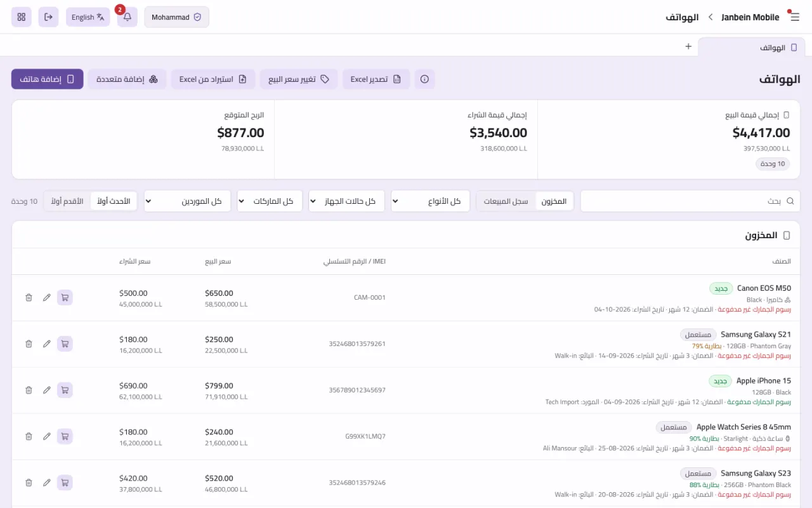Image resolution: width=812 pixels, height=508 pixels.
Task: Click the info circle icon in toolbar
Action: (x=425, y=79)
